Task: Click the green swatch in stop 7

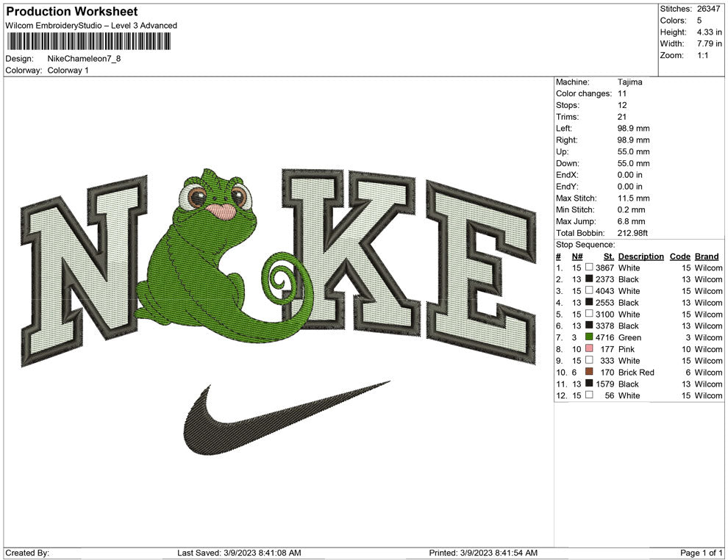Action: (589, 337)
